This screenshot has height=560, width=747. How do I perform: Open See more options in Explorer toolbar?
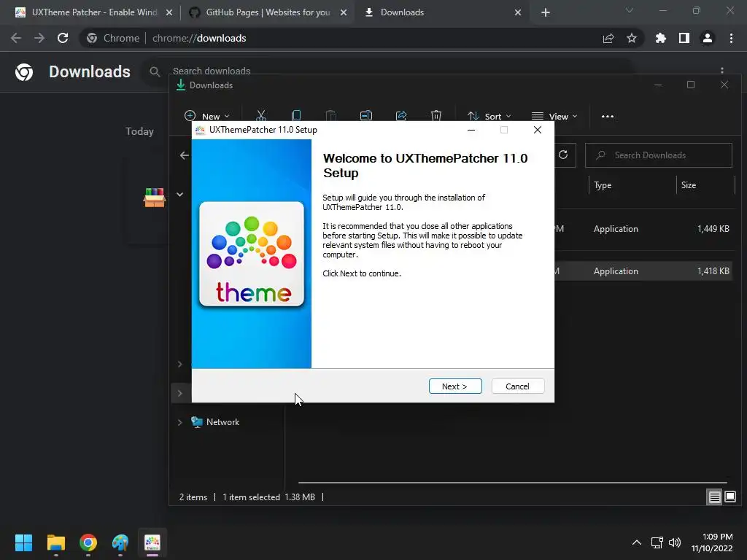tap(608, 116)
